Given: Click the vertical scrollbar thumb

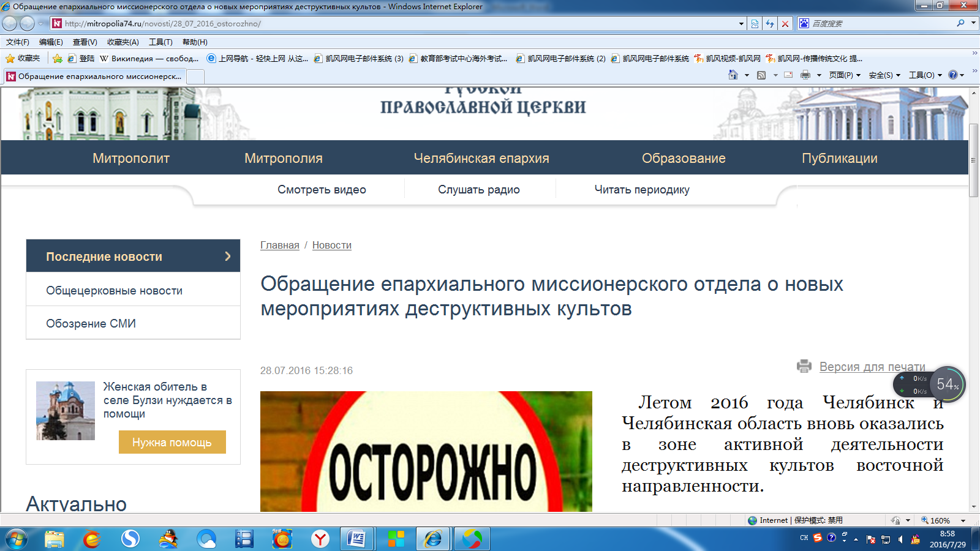Looking at the screenshot, I should 974,160.
